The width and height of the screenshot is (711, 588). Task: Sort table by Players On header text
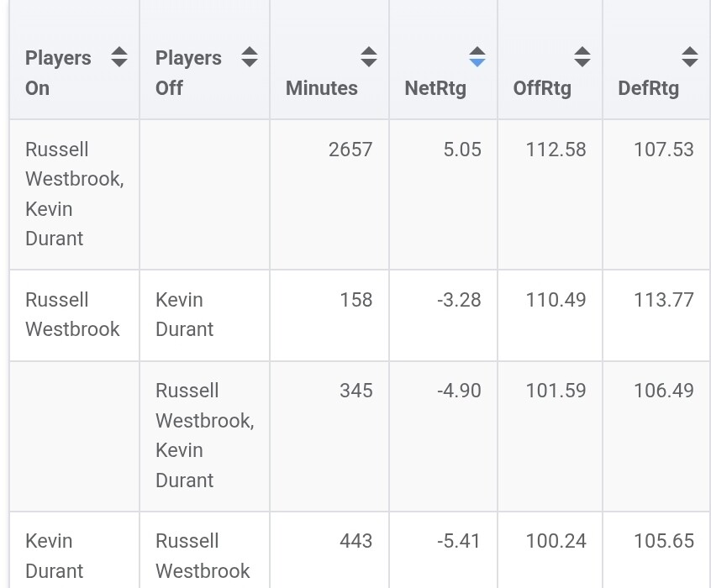click(x=58, y=73)
